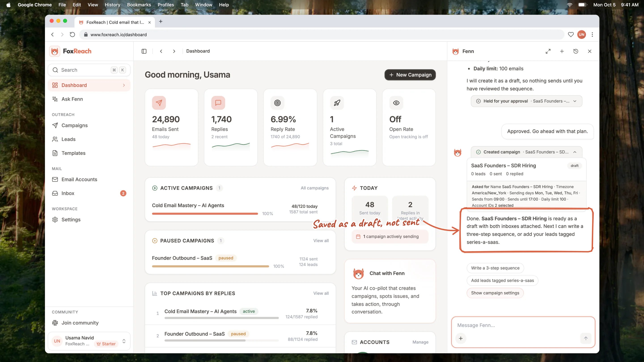This screenshot has height=362, width=644.
Task: Open Inbox with 2 unread
Action: tap(89, 193)
